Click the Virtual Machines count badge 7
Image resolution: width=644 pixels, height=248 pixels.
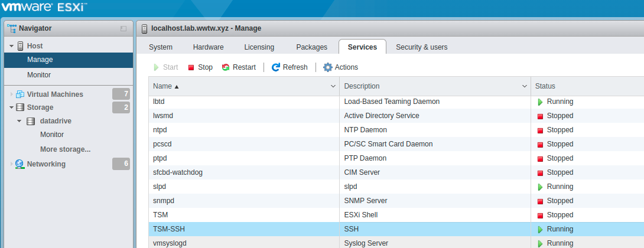pos(121,94)
